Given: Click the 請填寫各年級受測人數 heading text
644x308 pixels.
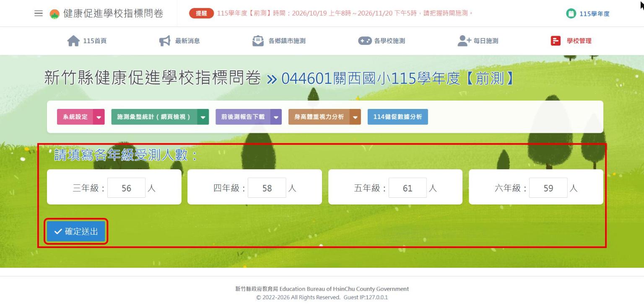Looking at the screenshot, I should click(126, 155).
